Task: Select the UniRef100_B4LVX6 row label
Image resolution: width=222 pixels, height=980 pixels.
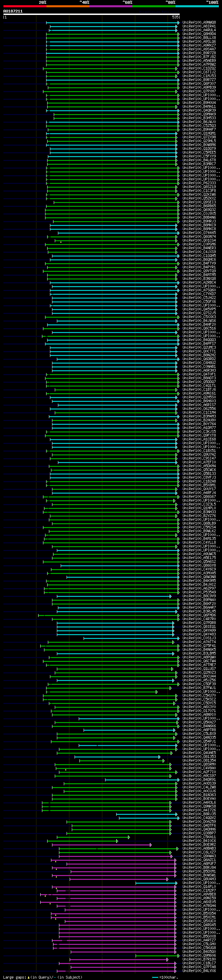Action: point(199,970)
